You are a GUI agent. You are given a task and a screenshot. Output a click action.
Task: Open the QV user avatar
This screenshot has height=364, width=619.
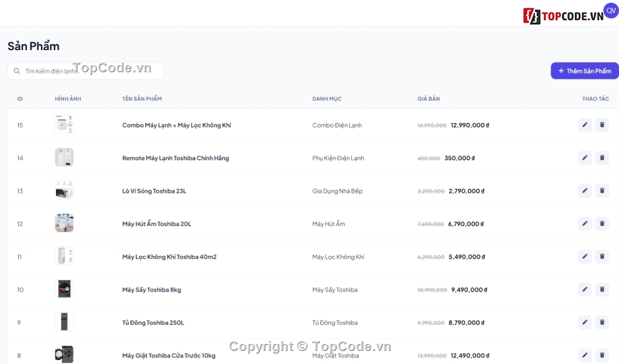point(611,10)
